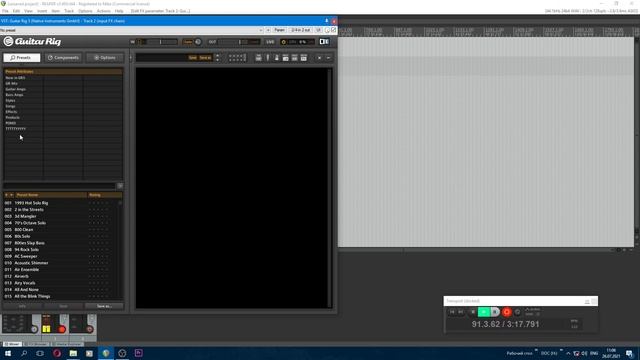
Task: Open the notification center in the taskbar
Action: click(x=630, y=353)
